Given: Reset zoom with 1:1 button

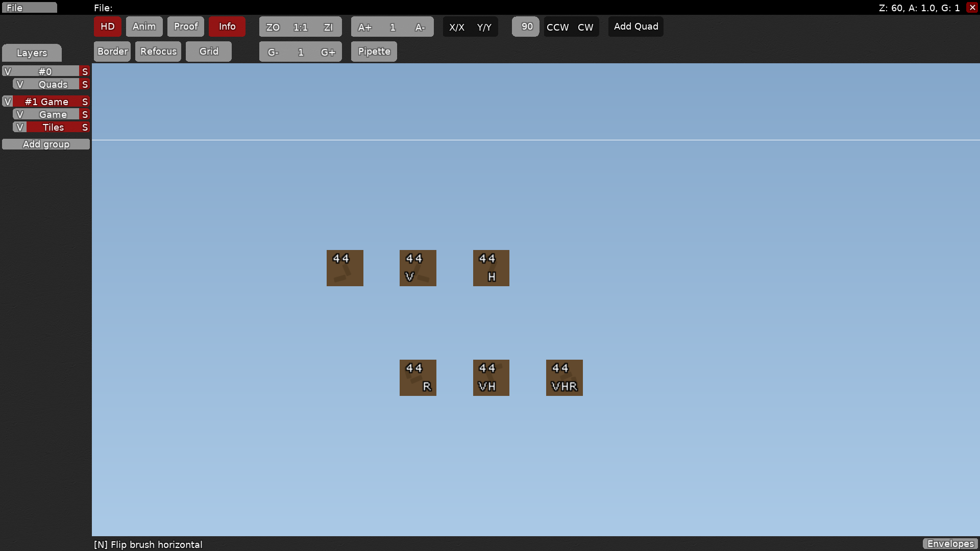Looking at the screenshot, I should coord(301,27).
